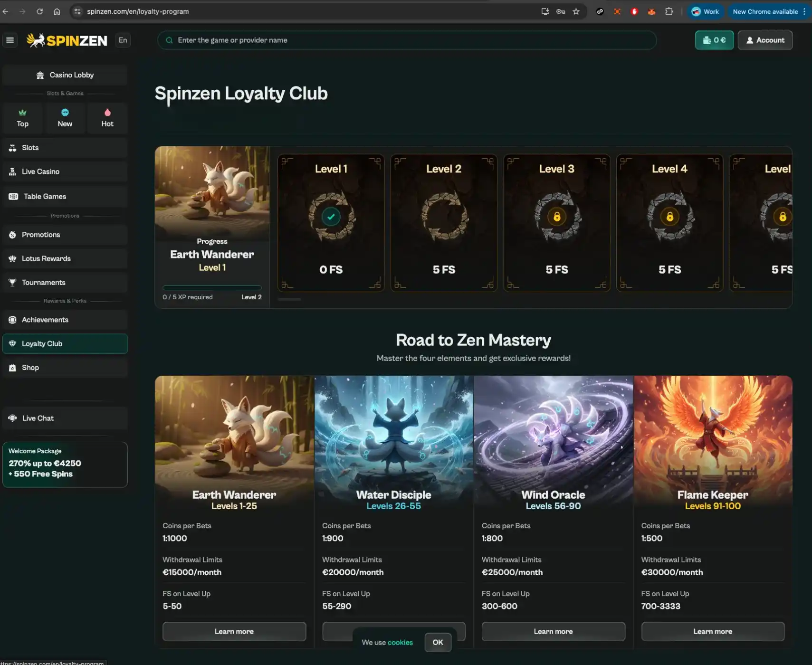The height and width of the screenshot is (665, 812).
Task: Click the Shop bag icon
Action: [x=12, y=368]
